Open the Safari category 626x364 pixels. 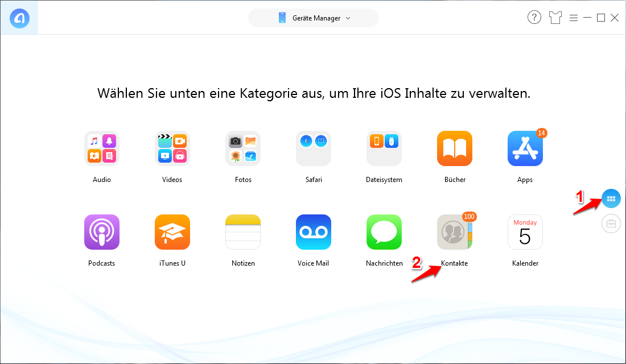click(314, 148)
